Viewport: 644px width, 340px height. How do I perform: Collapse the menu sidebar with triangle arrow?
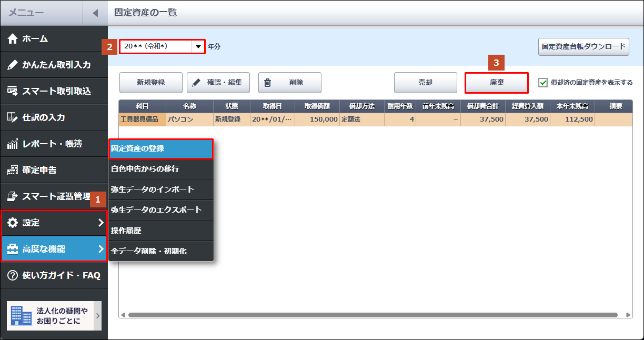[x=95, y=13]
